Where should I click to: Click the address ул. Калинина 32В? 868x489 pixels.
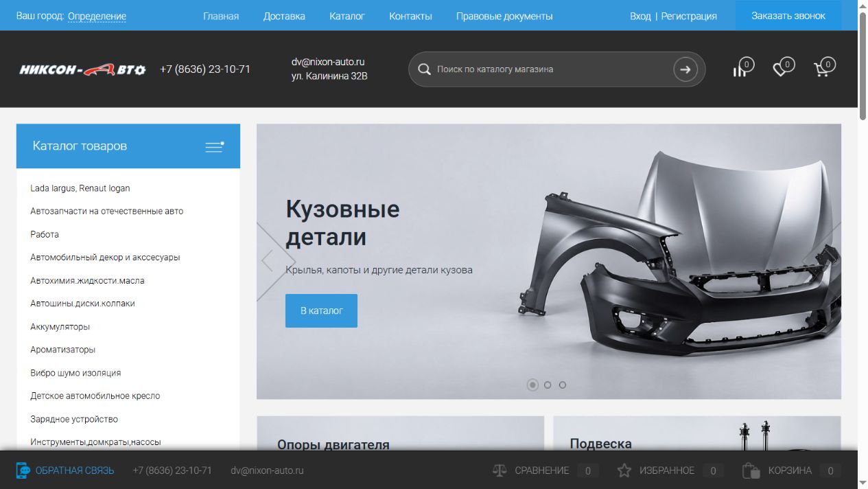[x=329, y=76]
